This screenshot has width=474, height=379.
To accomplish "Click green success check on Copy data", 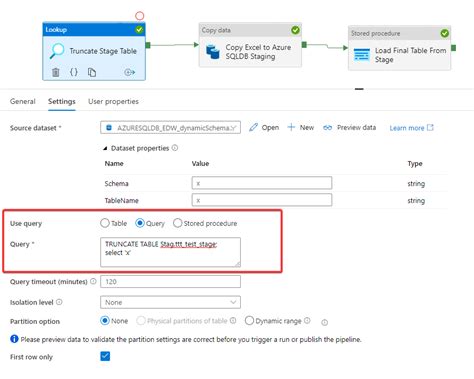I will click(295, 30).
